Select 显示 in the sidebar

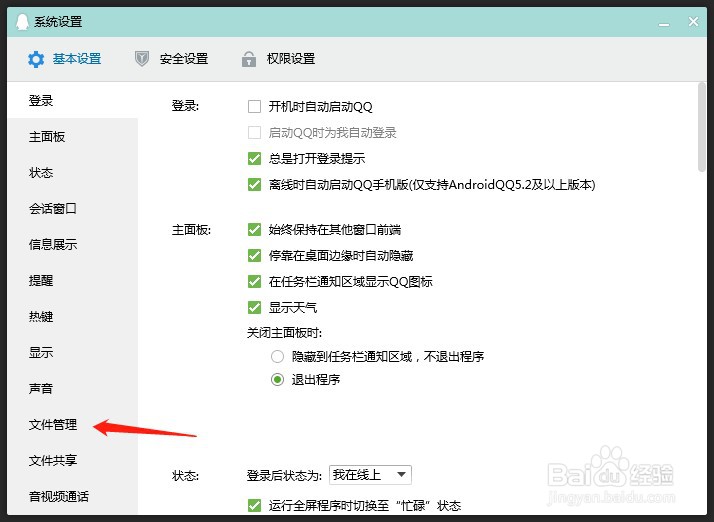tap(72, 353)
